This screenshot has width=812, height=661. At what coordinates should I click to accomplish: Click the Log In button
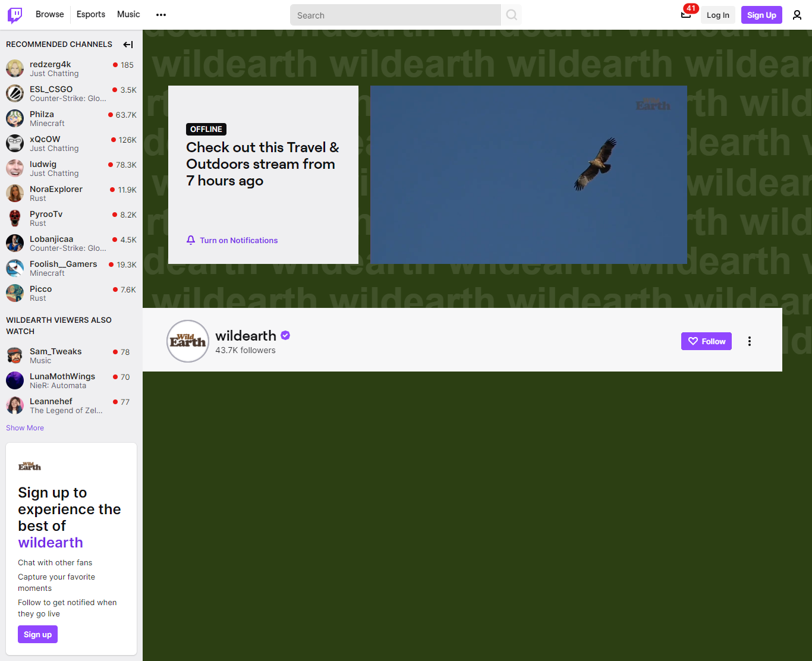pyautogui.click(x=718, y=15)
